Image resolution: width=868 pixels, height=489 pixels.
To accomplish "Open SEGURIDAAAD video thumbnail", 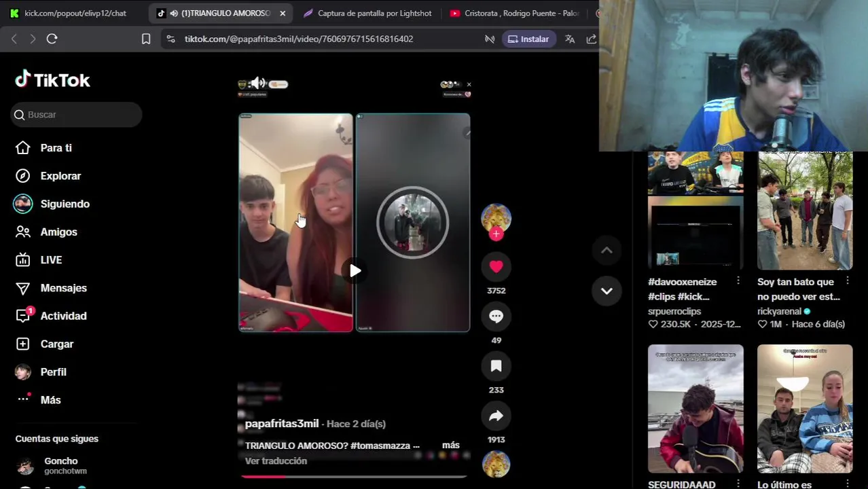I will click(x=695, y=409).
